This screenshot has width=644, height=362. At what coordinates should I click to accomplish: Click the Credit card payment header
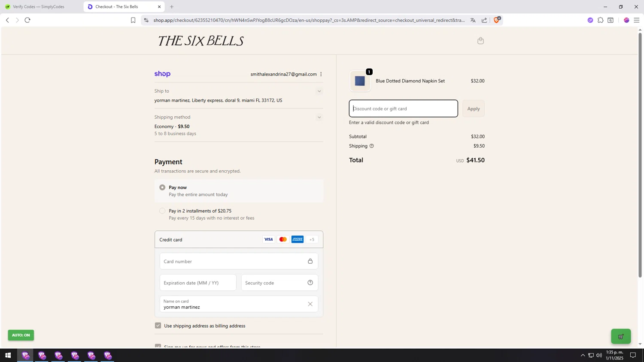pos(239,239)
